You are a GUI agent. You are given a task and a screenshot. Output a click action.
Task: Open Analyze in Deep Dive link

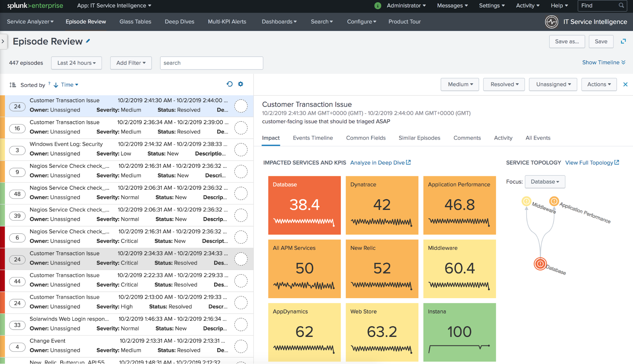(x=380, y=163)
